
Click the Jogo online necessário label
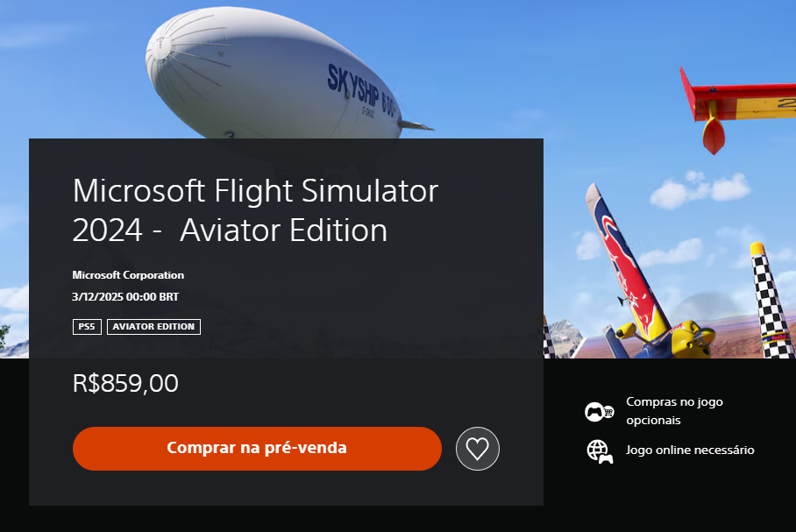690,450
